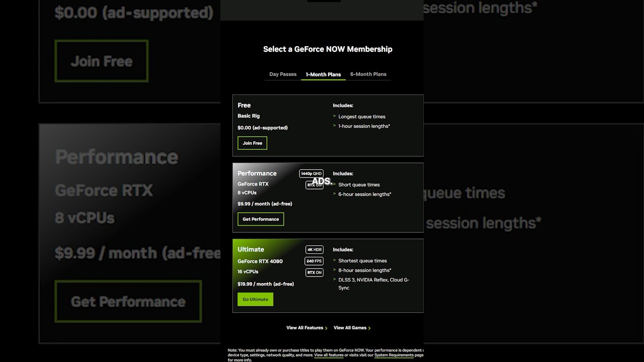Click the 'Includes:' label in the Free card

tap(343, 106)
